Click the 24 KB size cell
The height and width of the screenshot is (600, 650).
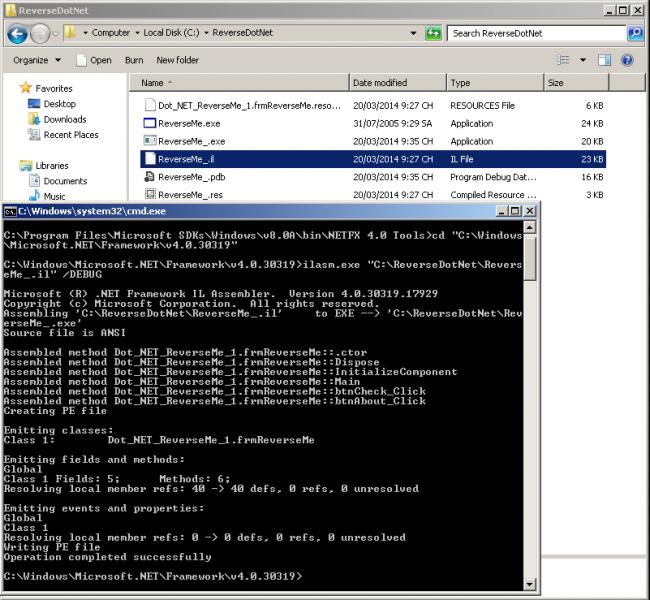tap(592, 124)
